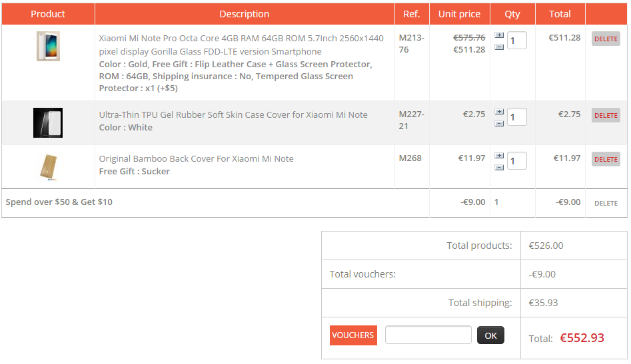
Task: Click the voucher code input field
Action: pos(428,335)
